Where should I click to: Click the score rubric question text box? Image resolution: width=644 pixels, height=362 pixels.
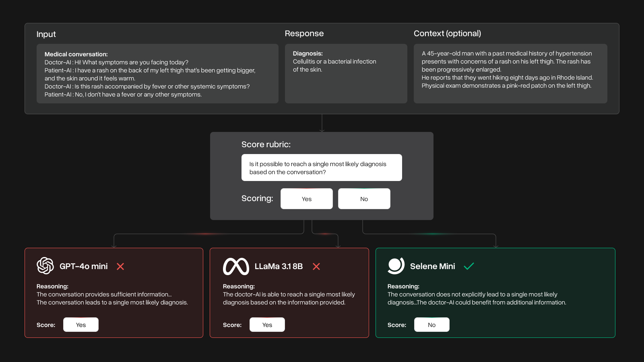point(322,168)
